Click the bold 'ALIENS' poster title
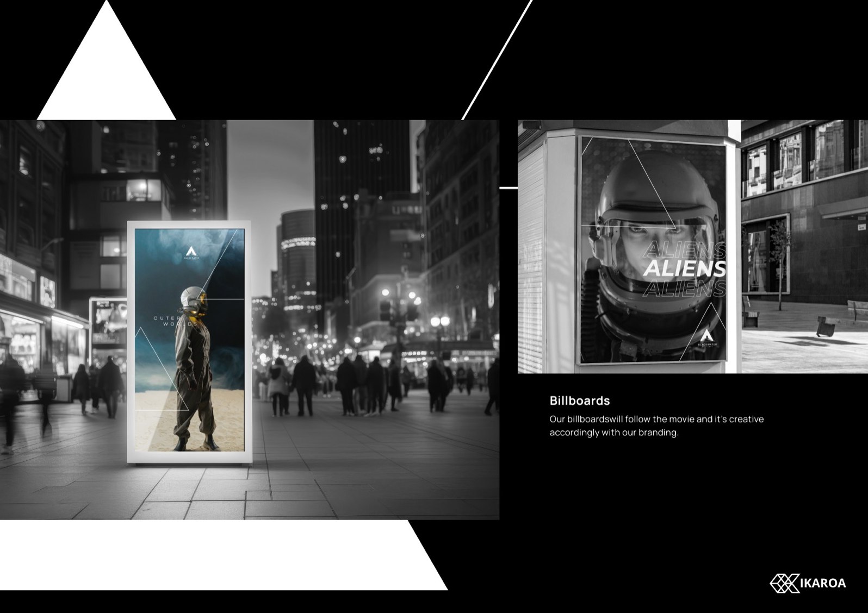This screenshot has height=613, width=868. click(685, 268)
